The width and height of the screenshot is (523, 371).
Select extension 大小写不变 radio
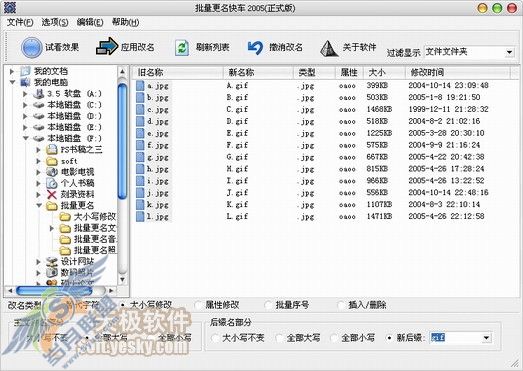pyautogui.click(x=215, y=338)
